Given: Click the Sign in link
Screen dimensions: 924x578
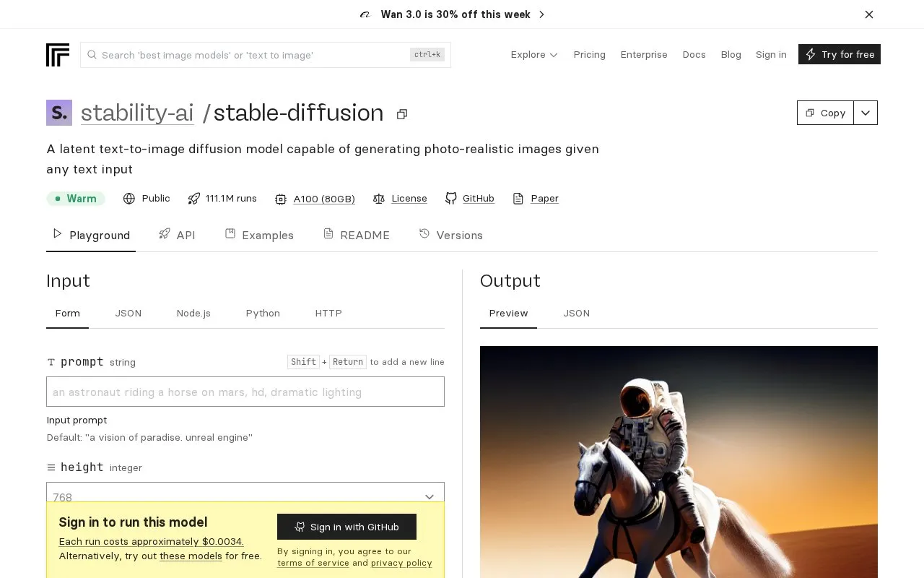Looking at the screenshot, I should (x=771, y=55).
